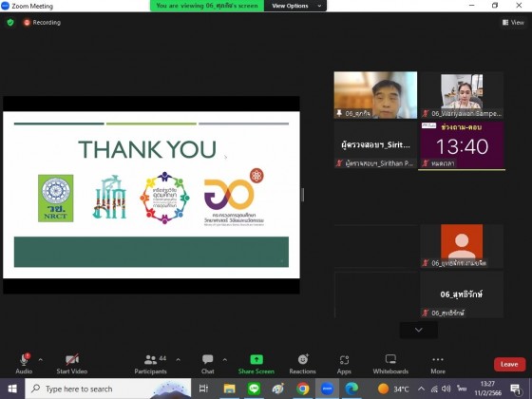Select the orange avatar participant tile
532x399 pixels.
coord(462,246)
